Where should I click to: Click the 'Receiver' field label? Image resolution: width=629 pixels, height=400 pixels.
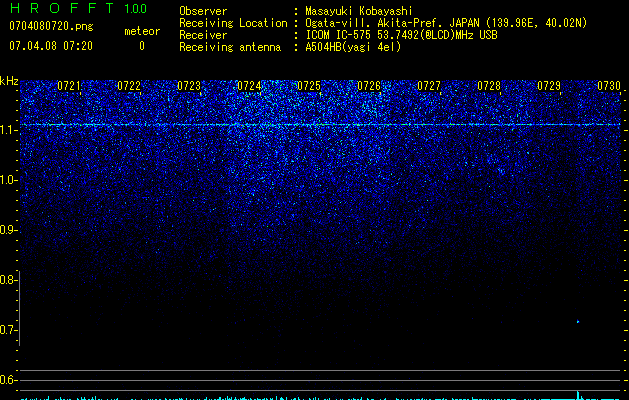click(x=203, y=35)
